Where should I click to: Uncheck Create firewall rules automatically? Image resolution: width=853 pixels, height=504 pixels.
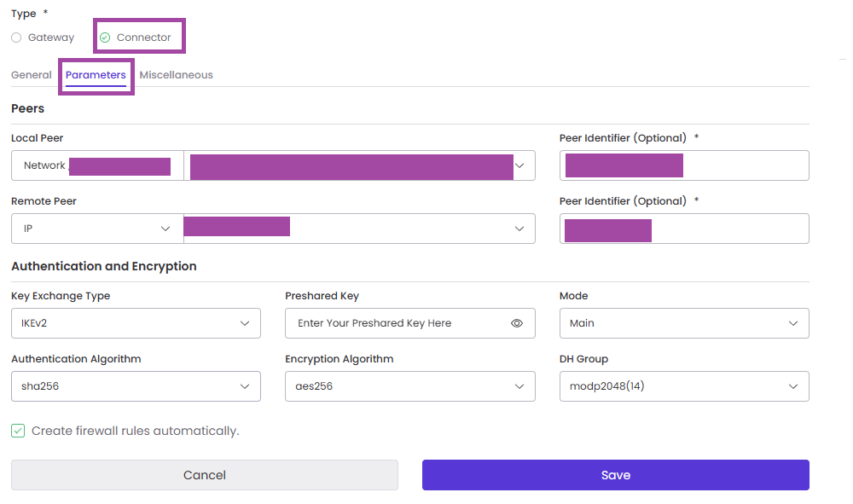[18, 431]
